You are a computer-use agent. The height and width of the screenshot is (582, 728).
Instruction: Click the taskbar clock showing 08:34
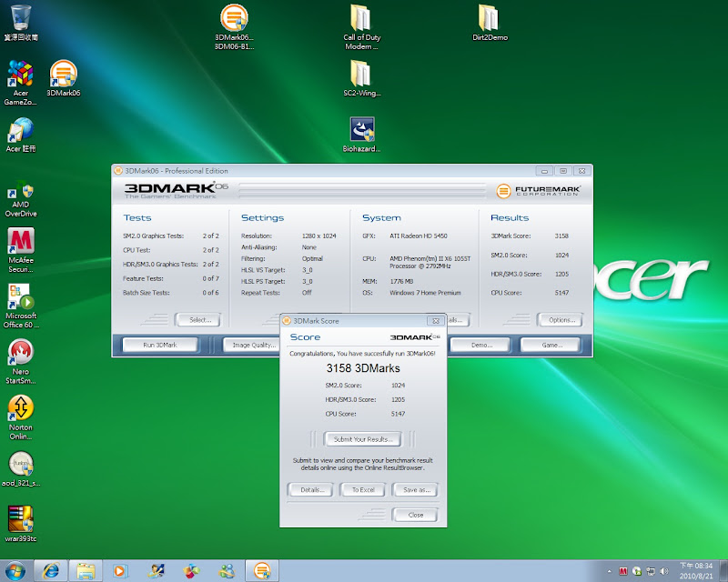tap(696, 571)
